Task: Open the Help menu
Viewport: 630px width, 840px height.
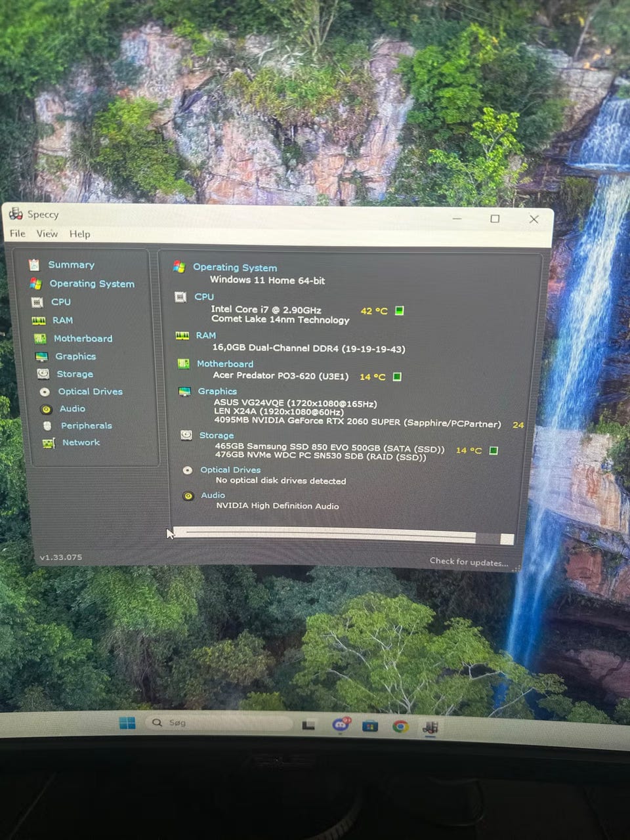Action: 80,234
